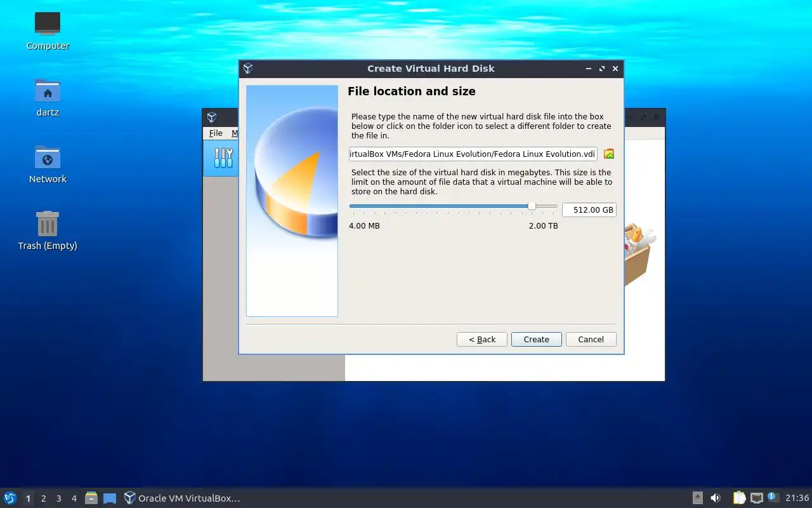The width and height of the screenshot is (812, 508).
Task: Cancel the virtual hard disk creation
Action: (x=591, y=339)
